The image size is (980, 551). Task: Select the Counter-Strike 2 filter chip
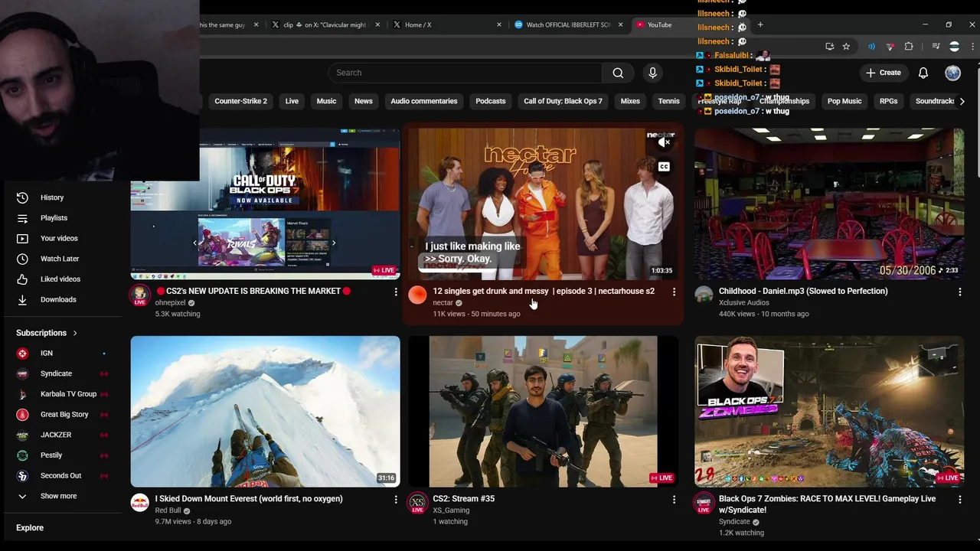(x=240, y=101)
